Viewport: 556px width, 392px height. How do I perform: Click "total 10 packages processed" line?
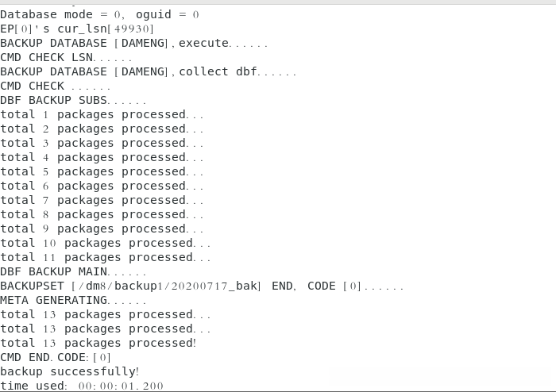pos(105,243)
